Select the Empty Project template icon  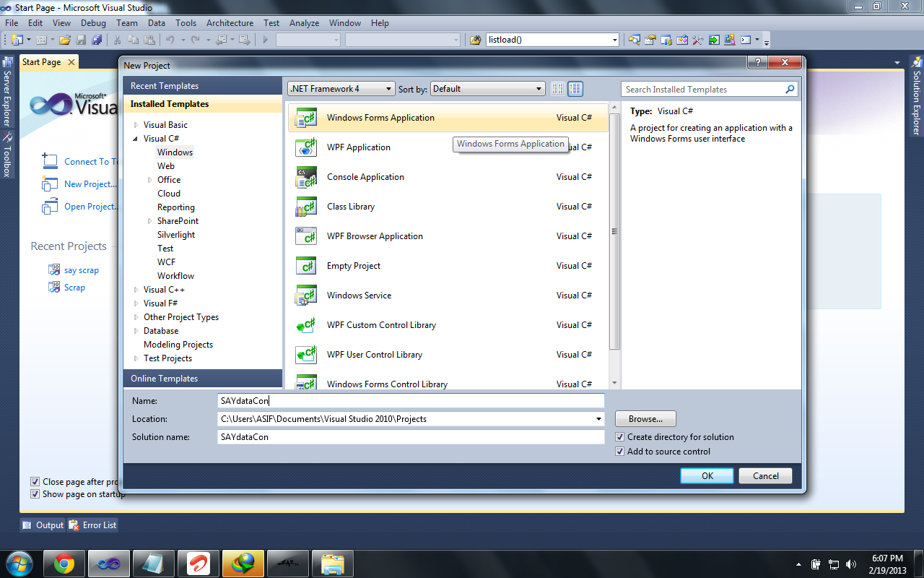coord(306,266)
